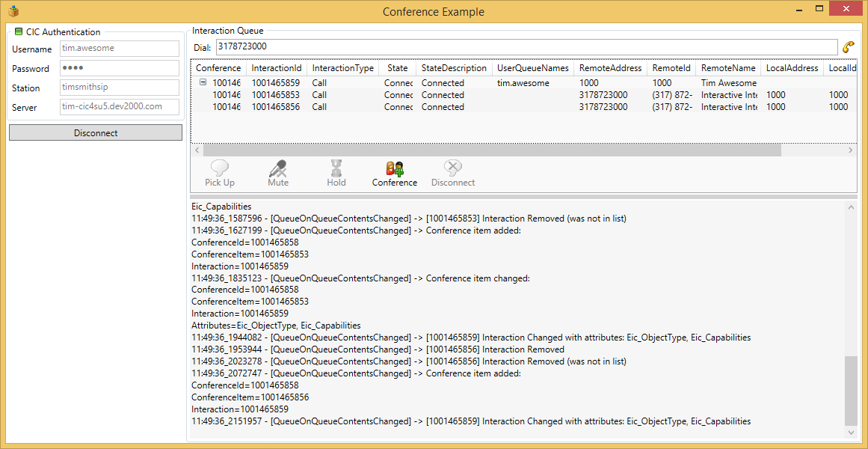Click the UserQueueNames column header

[x=532, y=67]
